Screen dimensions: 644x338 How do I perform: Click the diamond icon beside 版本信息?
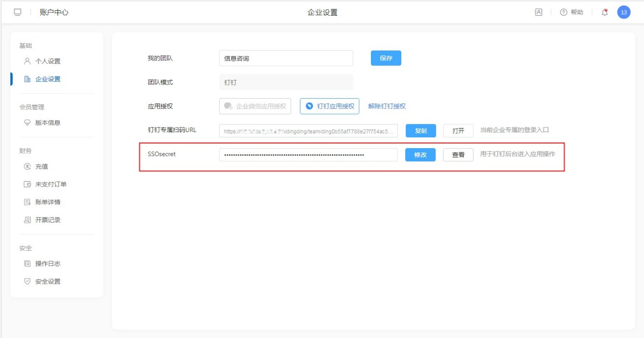(x=28, y=123)
